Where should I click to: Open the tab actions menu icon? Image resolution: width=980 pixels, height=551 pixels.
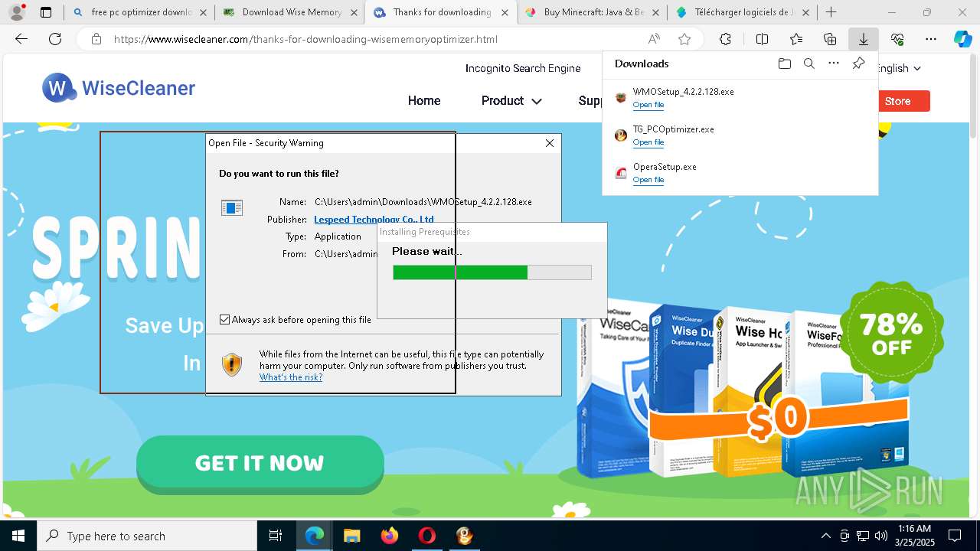tap(46, 12)
